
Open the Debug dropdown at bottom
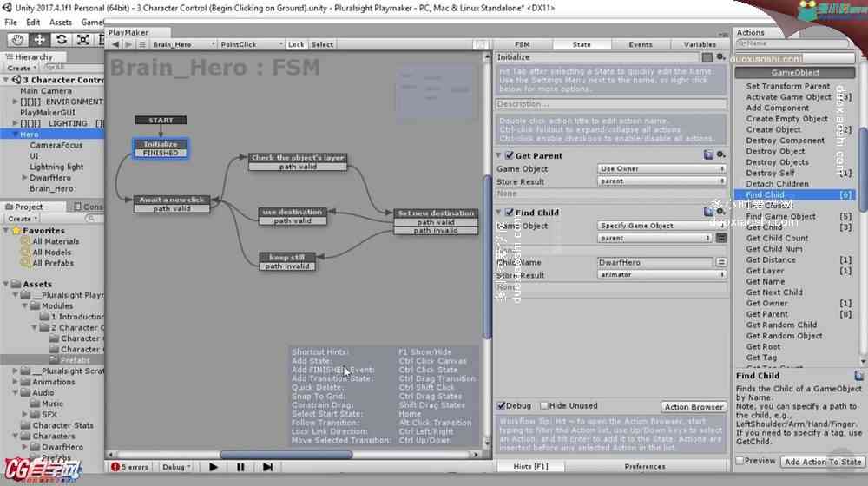tap(176, 467)
